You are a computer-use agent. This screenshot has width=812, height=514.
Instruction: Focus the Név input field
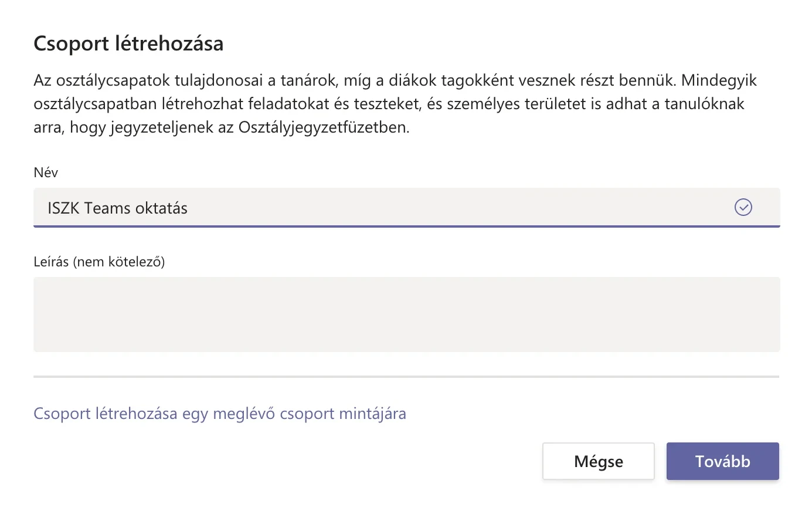coord(407,207)
